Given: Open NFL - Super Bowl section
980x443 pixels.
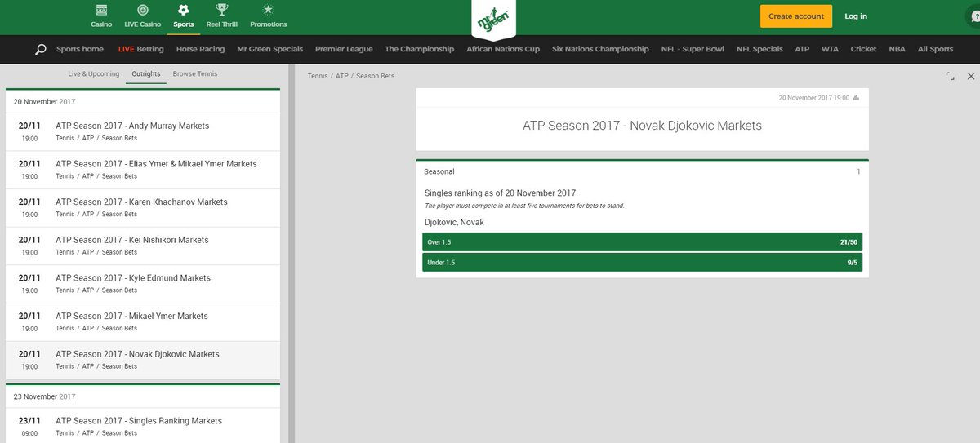Looking at the screenshot, I should 693,49.
